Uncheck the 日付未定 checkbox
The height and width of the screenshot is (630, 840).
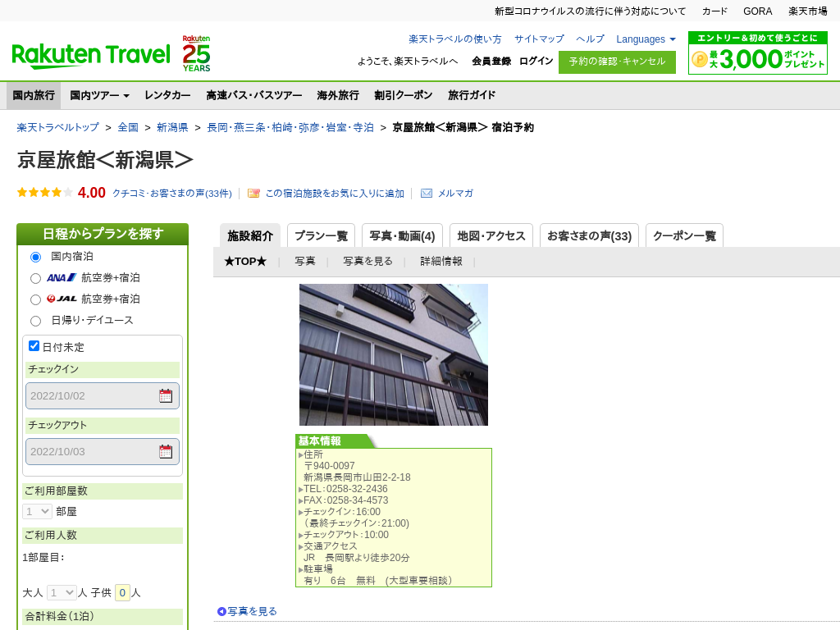tap(34, 346)
